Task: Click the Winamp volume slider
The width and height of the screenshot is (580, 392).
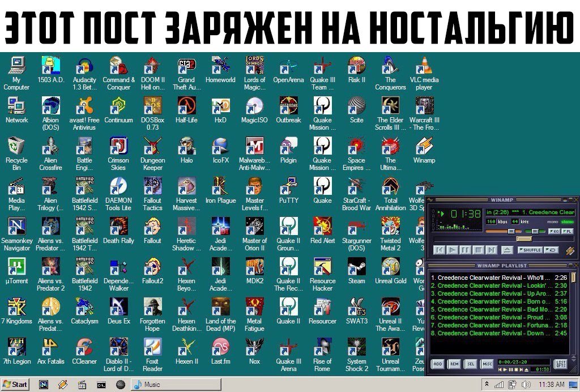Action: click(x=511, y=232)
